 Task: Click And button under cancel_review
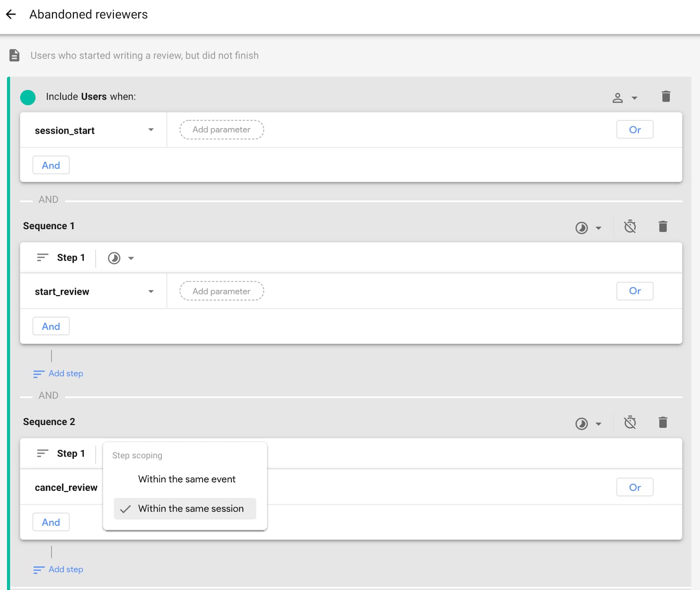pos(51,522)
